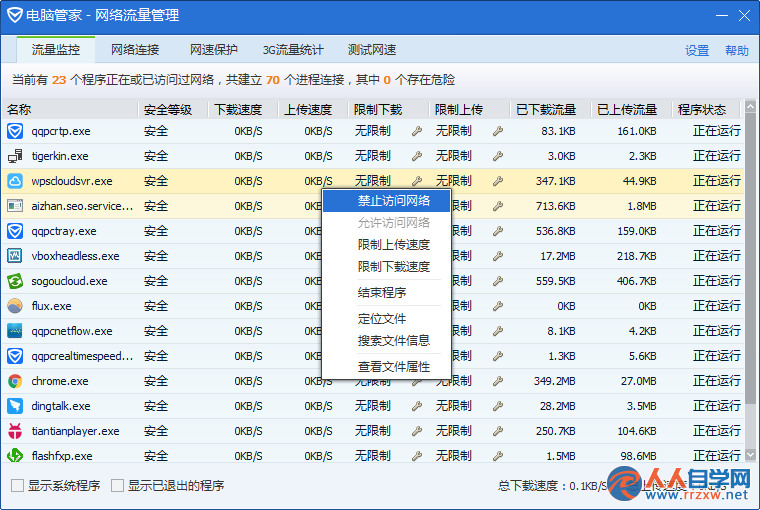Choose 结束程序 in context menu
The height and width of the screenshot is (510, 760).
click(x=386, y=292)
